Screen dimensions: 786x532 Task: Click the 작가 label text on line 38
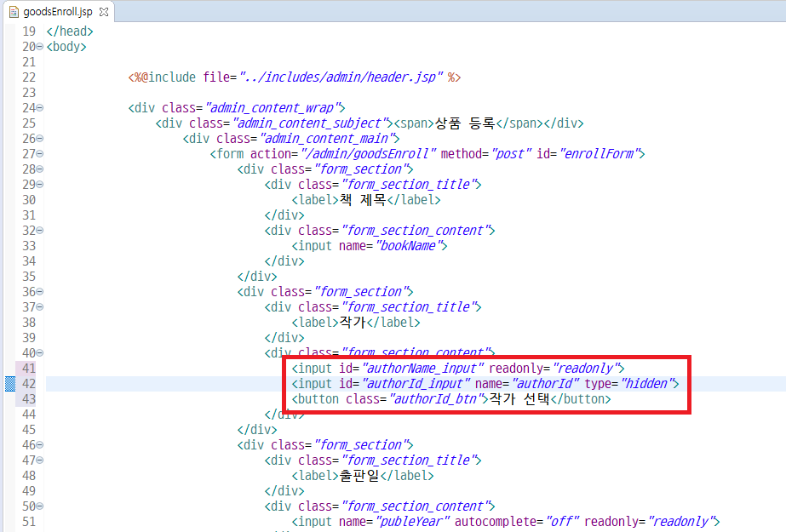tap(353, 322)
